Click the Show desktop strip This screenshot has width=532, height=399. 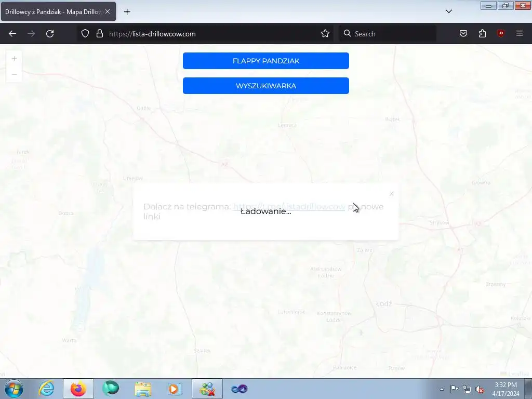pos(528,389)
